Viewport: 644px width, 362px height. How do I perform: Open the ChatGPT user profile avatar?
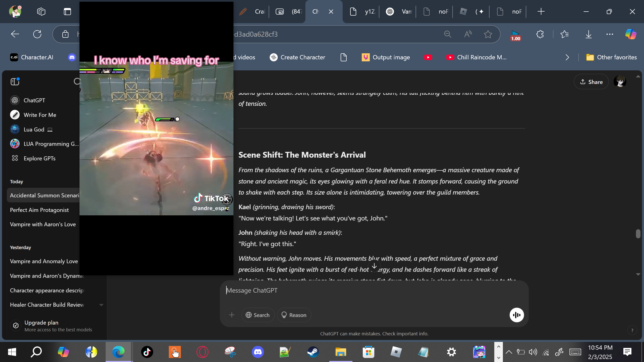coord(620,82)
